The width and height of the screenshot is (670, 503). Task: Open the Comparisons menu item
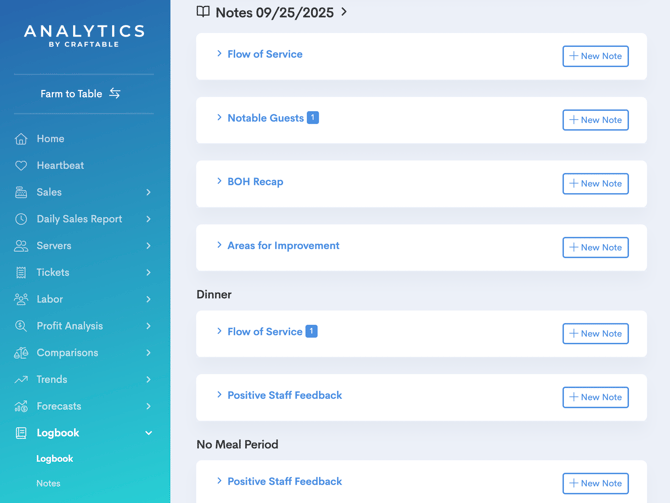68,353
